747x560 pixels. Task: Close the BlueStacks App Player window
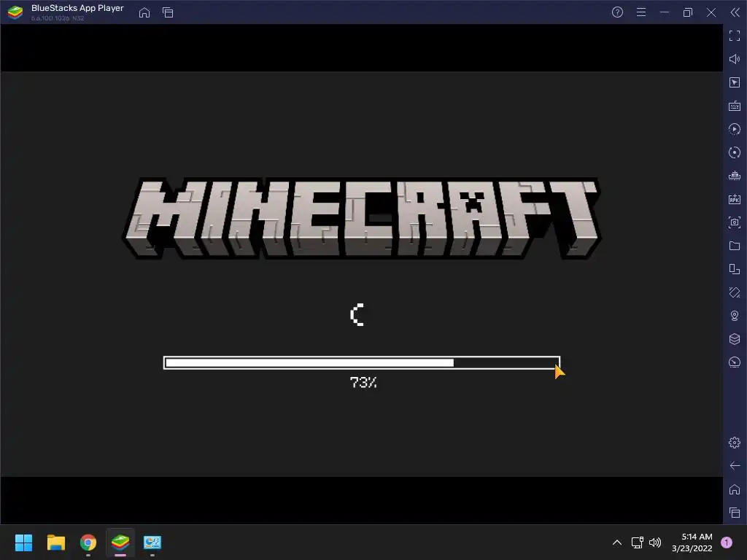point(711,12)
